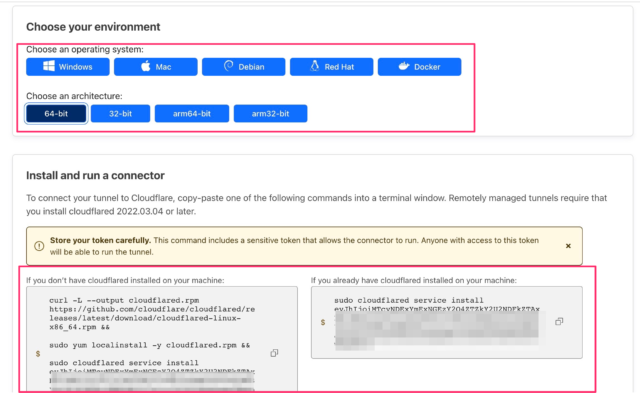The image size is (640, 393).
Task: Select the arm64-bit architecture
Action: [x=192, y=114]
